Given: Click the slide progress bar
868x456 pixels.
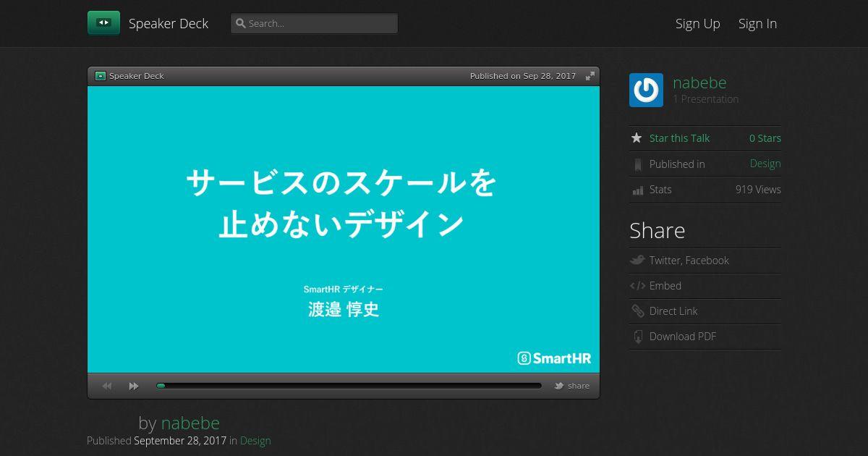Looking at the screenshot, I should pos(349,386).
